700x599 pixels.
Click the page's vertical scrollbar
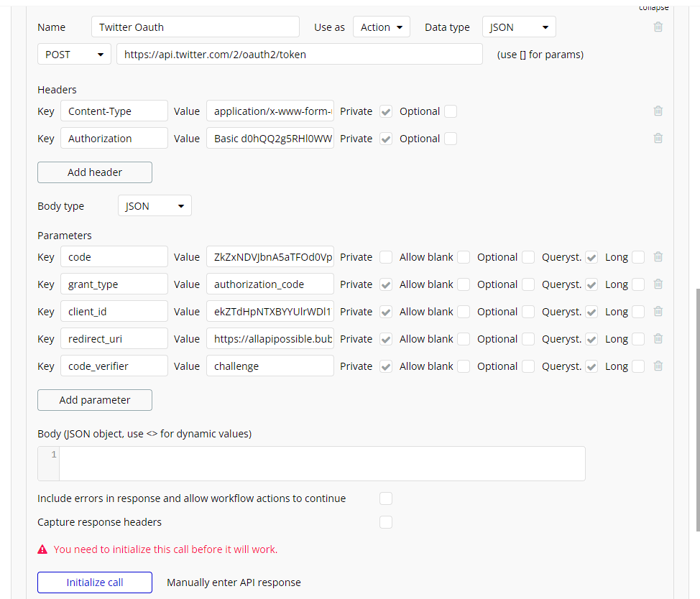[696, 409]
